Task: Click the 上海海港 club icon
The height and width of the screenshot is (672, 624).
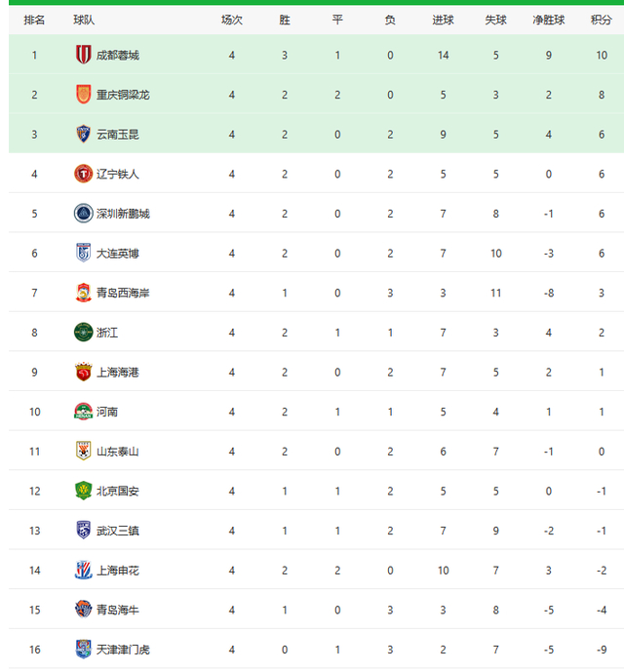Action: coord(83,372)
